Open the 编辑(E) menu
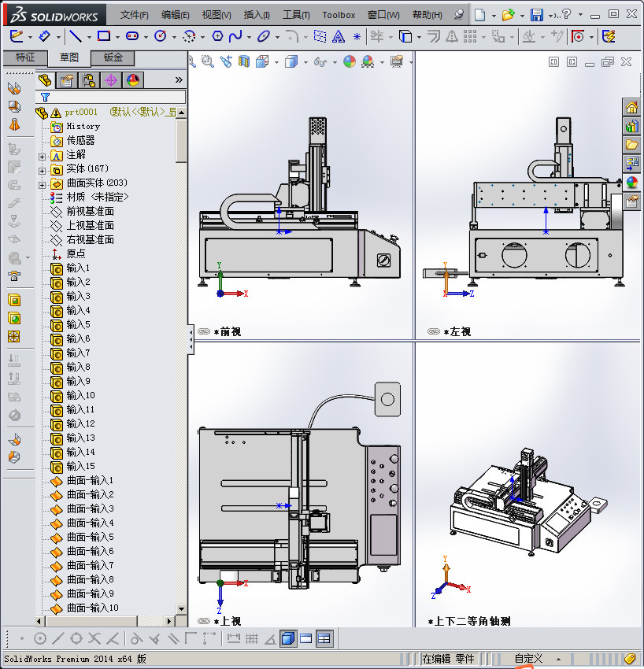This screenshot has width=644, height=669. click(x=175, y=15)
